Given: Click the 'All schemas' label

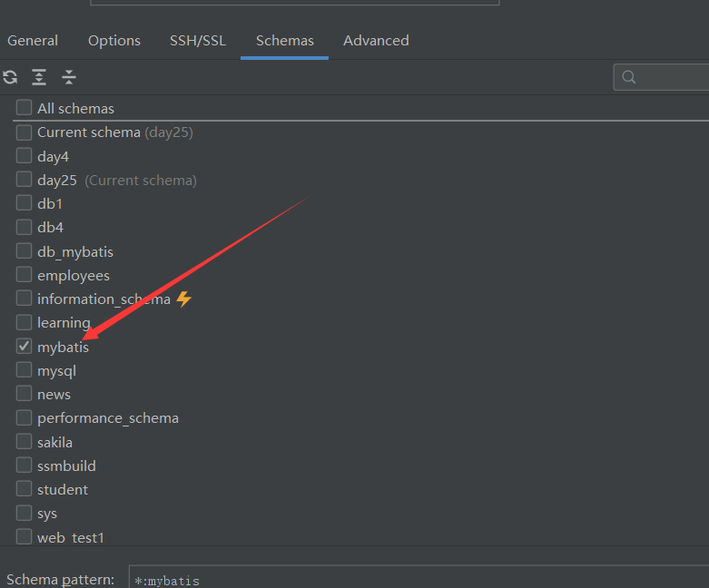Looking at the screenshot, I should 75,109.
